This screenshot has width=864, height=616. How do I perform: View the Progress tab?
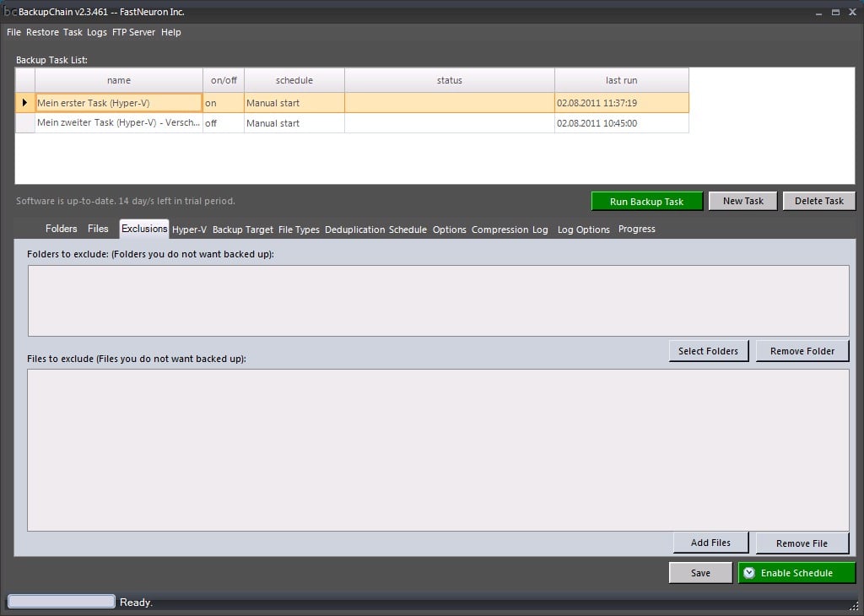click(x=636, y=230)
